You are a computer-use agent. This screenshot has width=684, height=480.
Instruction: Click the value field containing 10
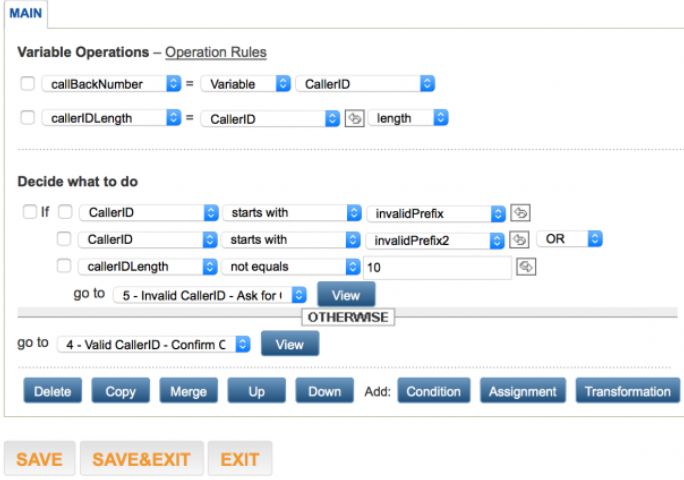tap(438, 266)
